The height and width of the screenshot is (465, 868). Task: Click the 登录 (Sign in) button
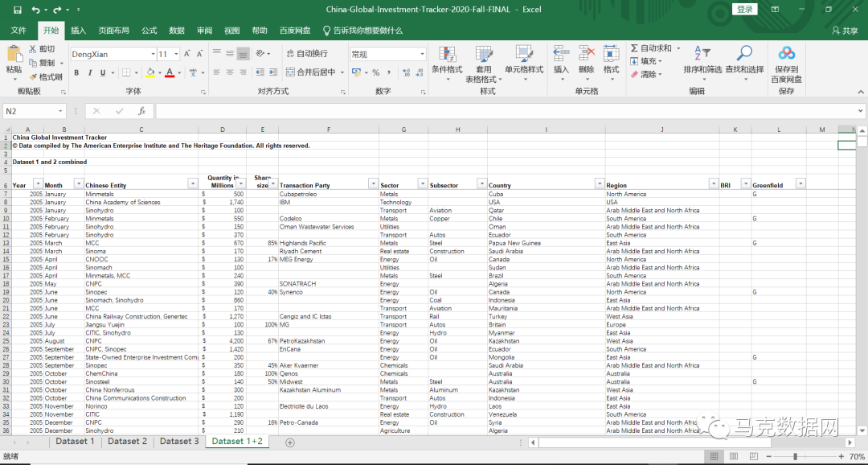[x=744, y=10]
